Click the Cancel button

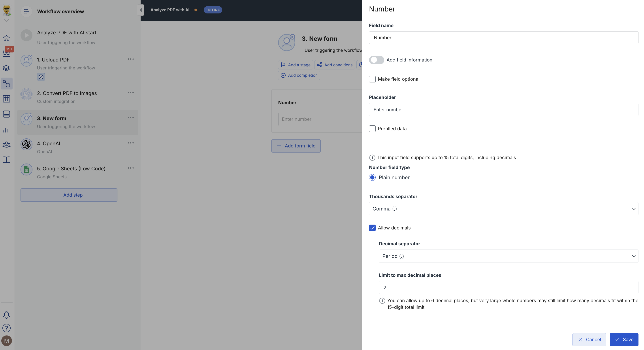589,339
